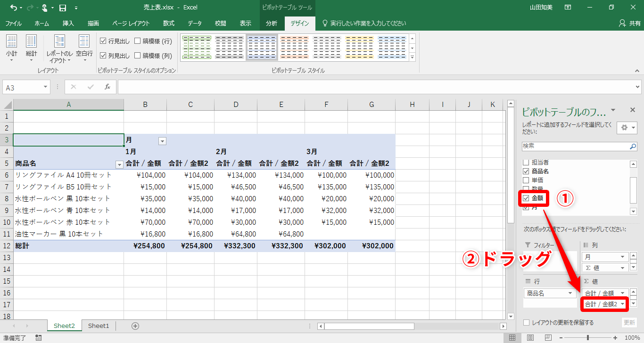Undo the last action in Quick Access Toolbar
This screenshot has width=644, height=343.
click(x=13, y=8)
